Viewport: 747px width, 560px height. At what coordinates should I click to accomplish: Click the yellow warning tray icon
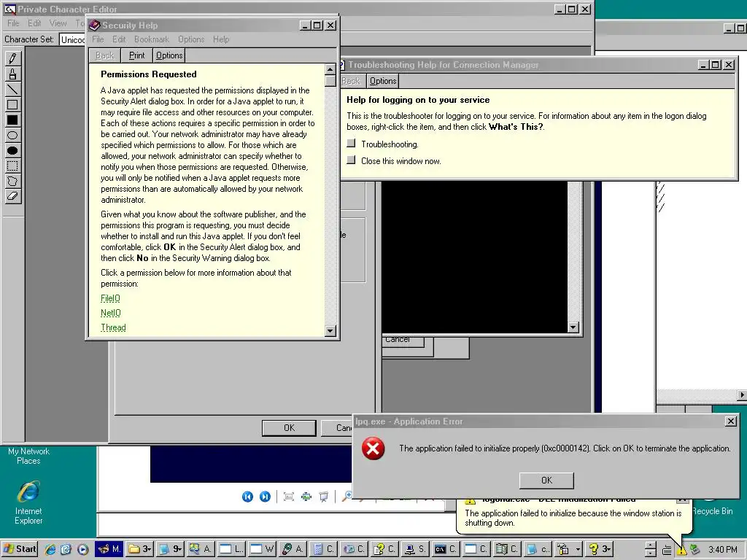[x=682, y=550]
